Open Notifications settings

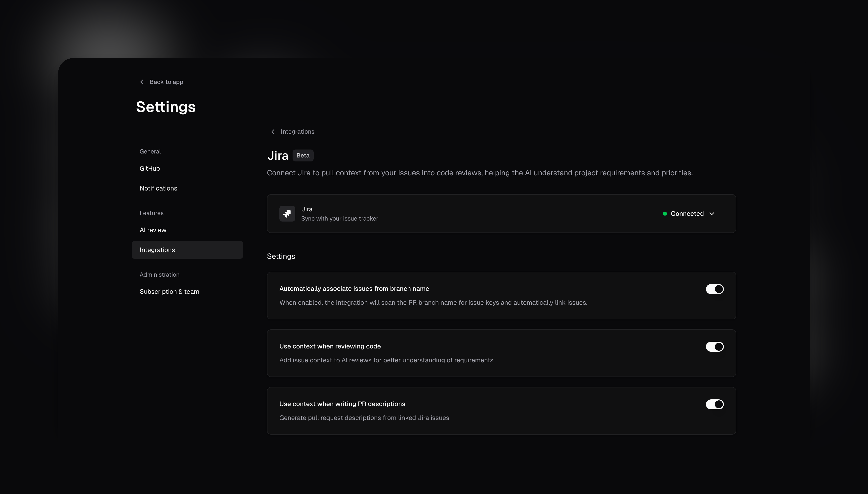click(x=158, y=188)
